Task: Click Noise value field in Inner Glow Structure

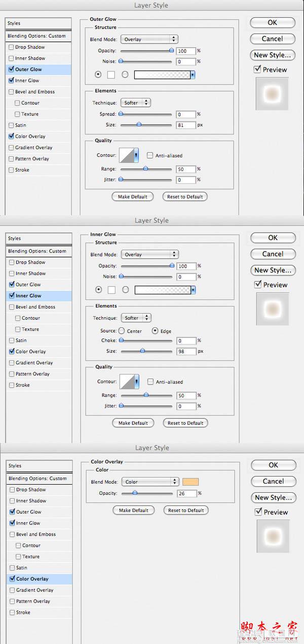Action: click(x=187, y=277)
